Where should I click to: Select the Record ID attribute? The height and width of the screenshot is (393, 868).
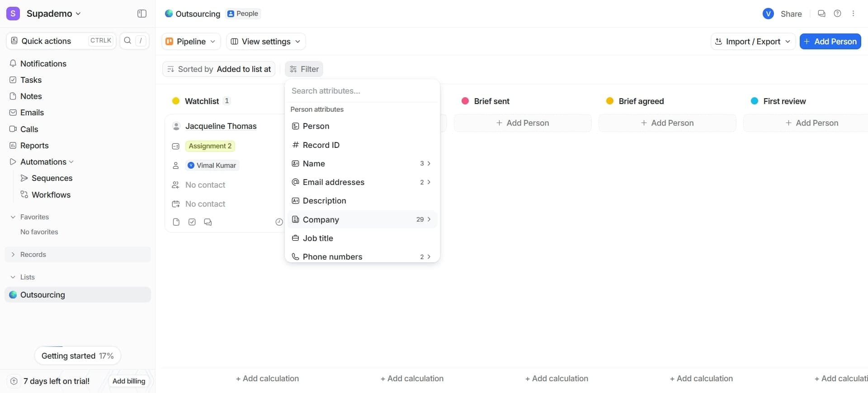(x=362, y=145)
